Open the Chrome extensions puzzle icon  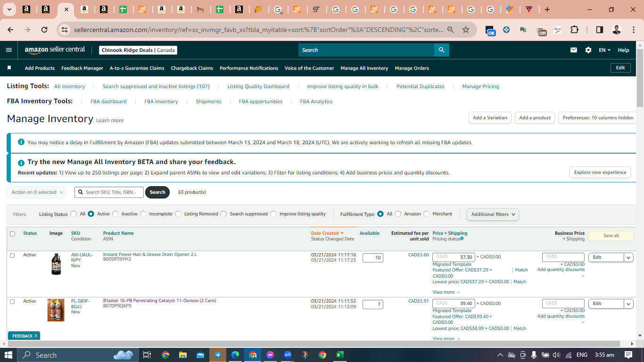click(x=574, y=30)
